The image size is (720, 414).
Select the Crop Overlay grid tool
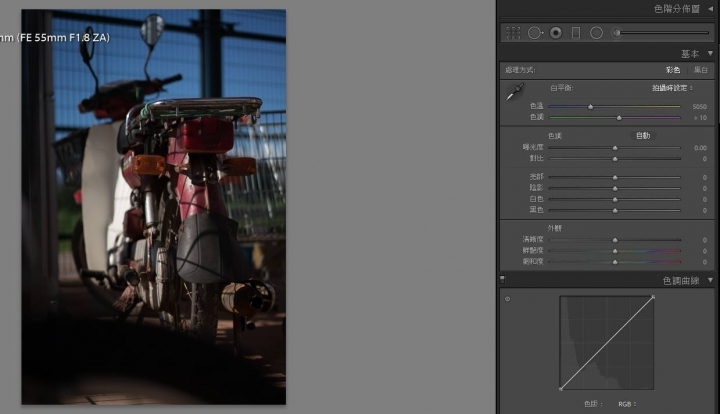pos(513,33)
